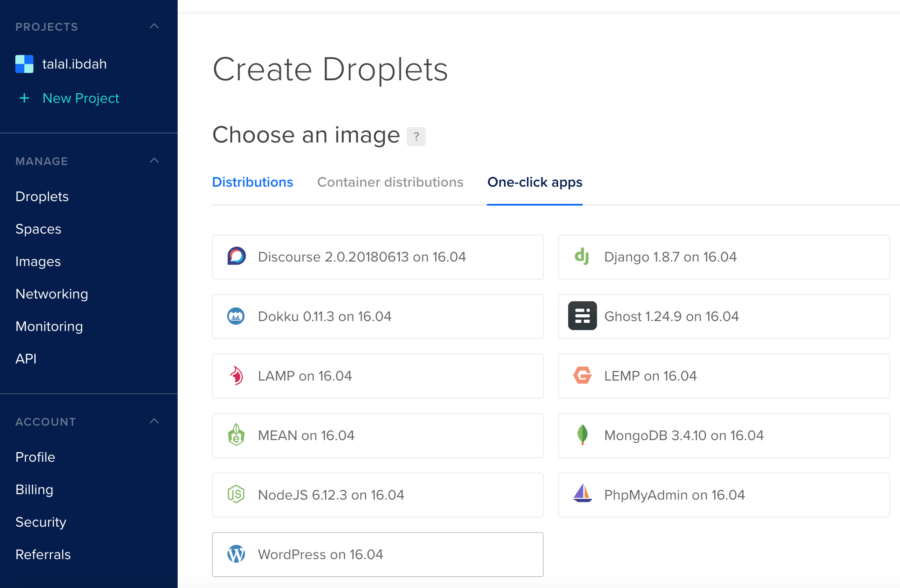Choose LAMP on 16.04 image
The height and width of the screenshot is (588, 900).
(377, 376)
